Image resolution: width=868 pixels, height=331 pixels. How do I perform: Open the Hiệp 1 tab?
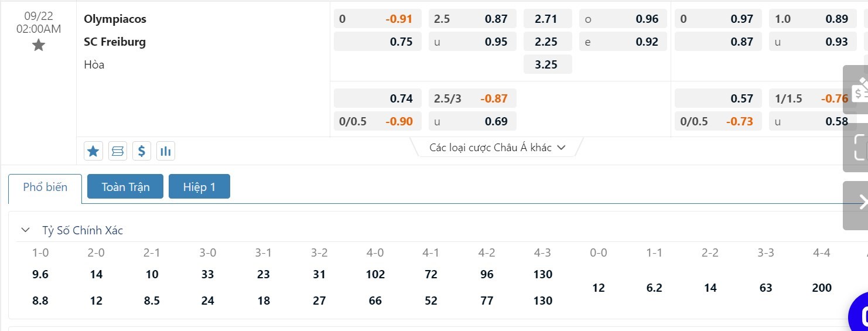199,187
